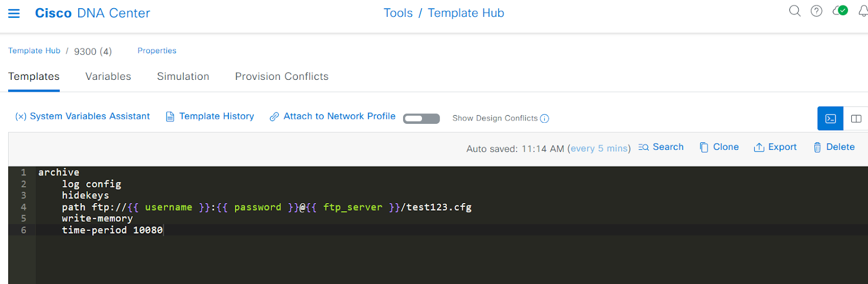Open the help question mark icon
The width and height of the screenshot is (868, 284).
[816, 11]
